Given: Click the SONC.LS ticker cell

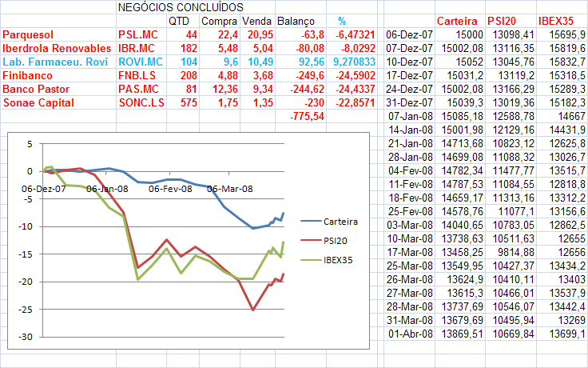Looking at the screenshot, I should 141,102.
